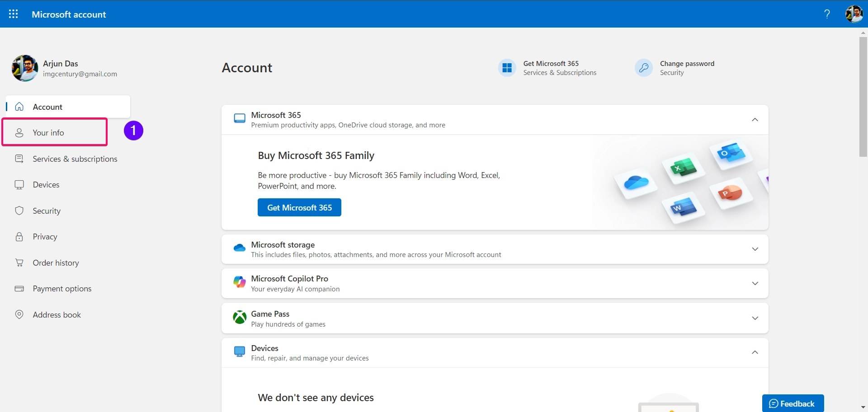
Task: Click the person icon beside Your info
Action: point(19,133)
